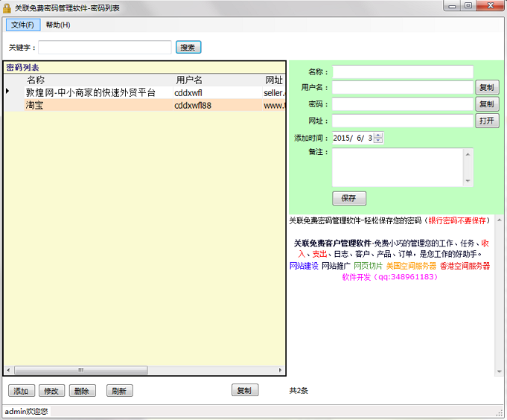Image resolution: width=507 pixels, height=420 pixels.
Task: Click the 名称 input field in the form
Action: tap(403, 71)
